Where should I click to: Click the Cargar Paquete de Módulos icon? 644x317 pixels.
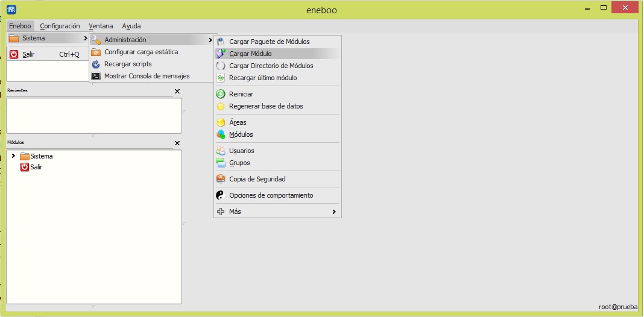(221, 42)
